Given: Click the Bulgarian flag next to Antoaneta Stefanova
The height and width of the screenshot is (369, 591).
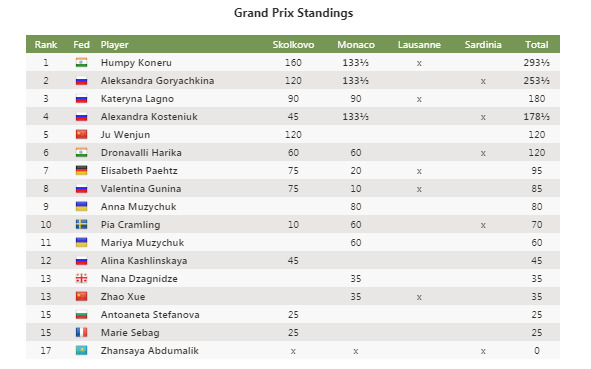Looking at the screenshot, I should [81, 314].
